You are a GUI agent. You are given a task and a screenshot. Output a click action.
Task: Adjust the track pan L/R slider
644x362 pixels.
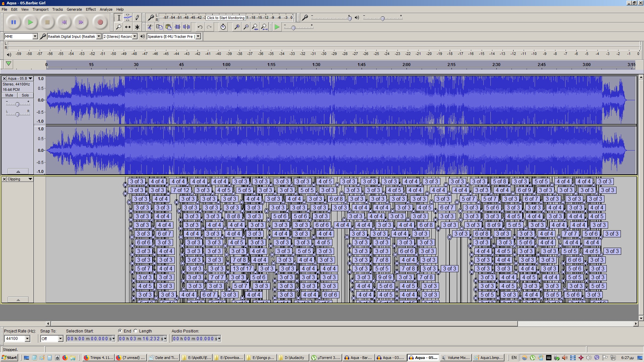(x=17, y=114)
